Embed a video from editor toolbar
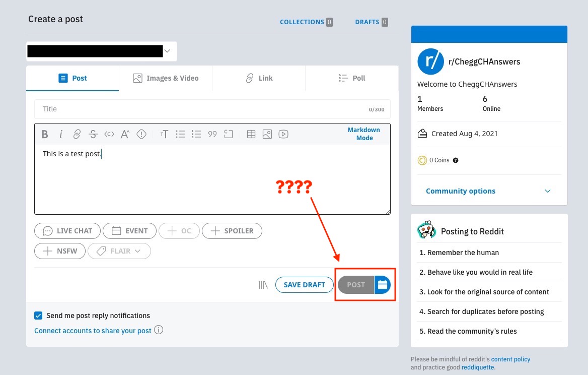The image size is (588, 375). pyautogui.click(x=283, y=134)
